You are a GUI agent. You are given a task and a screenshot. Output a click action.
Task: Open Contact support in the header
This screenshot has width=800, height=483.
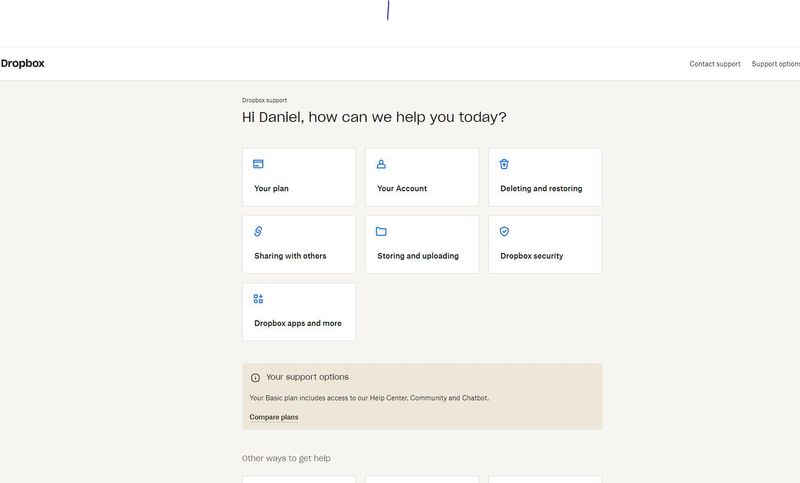[x=715, y=64]
